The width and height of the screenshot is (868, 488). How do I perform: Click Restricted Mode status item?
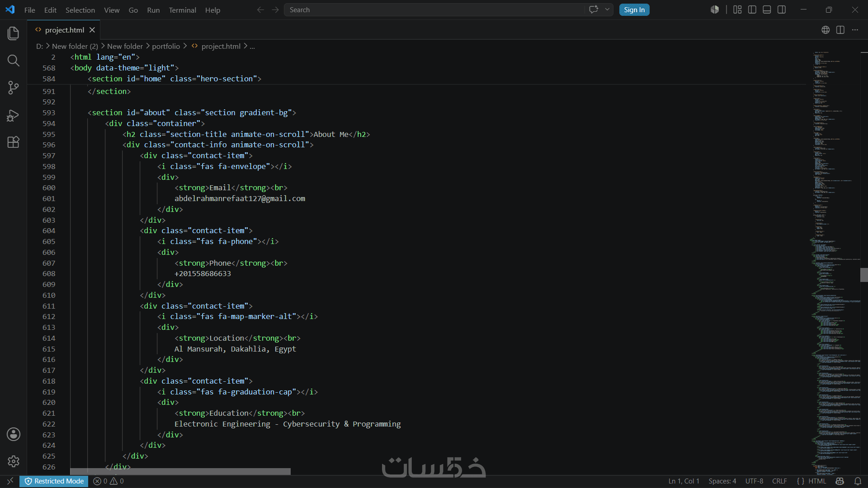54,481
